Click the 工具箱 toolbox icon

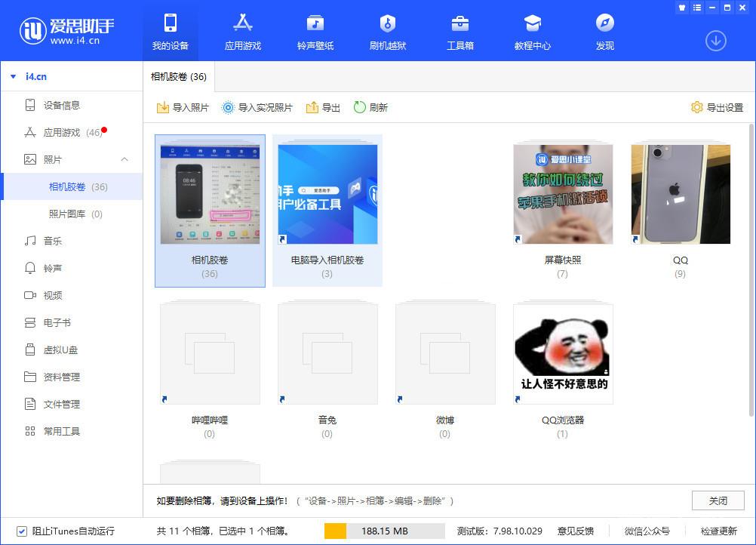(x=459, y=23)
